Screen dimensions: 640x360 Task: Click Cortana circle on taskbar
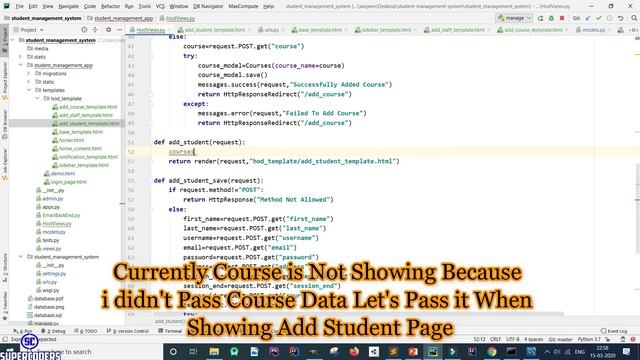click(x=173, y=351)
